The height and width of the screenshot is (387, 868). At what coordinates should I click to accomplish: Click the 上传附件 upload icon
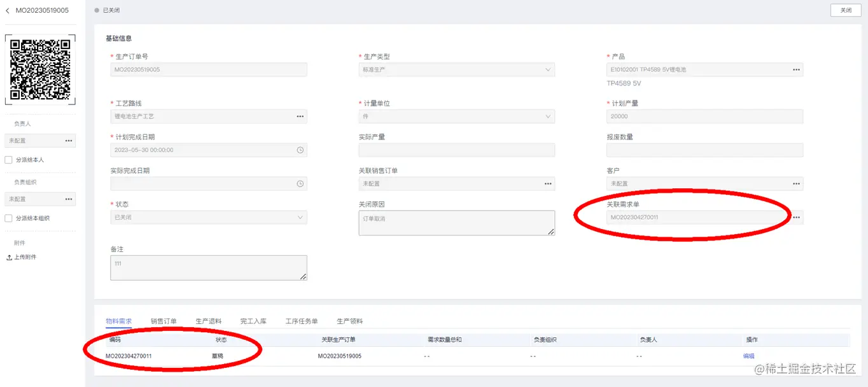pos(9,257)
